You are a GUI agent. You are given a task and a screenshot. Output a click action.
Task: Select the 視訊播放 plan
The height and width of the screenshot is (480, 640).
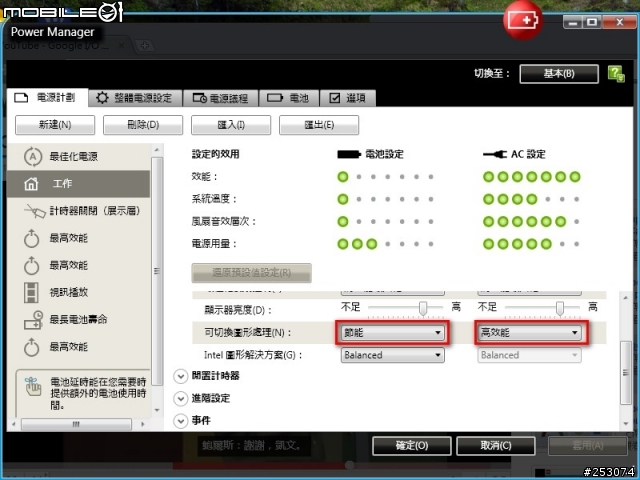click(78, 292)
